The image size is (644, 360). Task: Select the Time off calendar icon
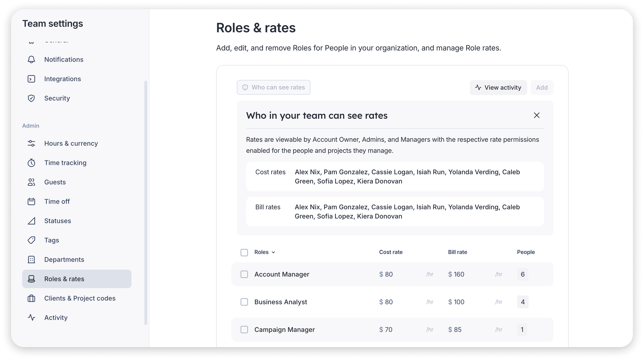tap(31, 201)
